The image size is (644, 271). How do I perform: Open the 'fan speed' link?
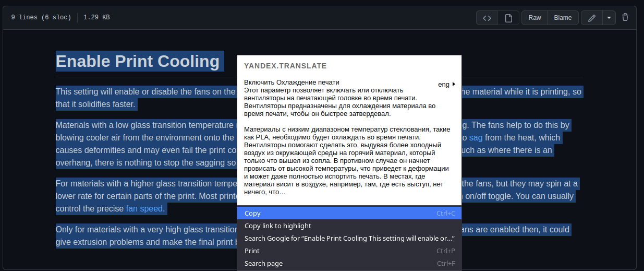coord(144,209)
